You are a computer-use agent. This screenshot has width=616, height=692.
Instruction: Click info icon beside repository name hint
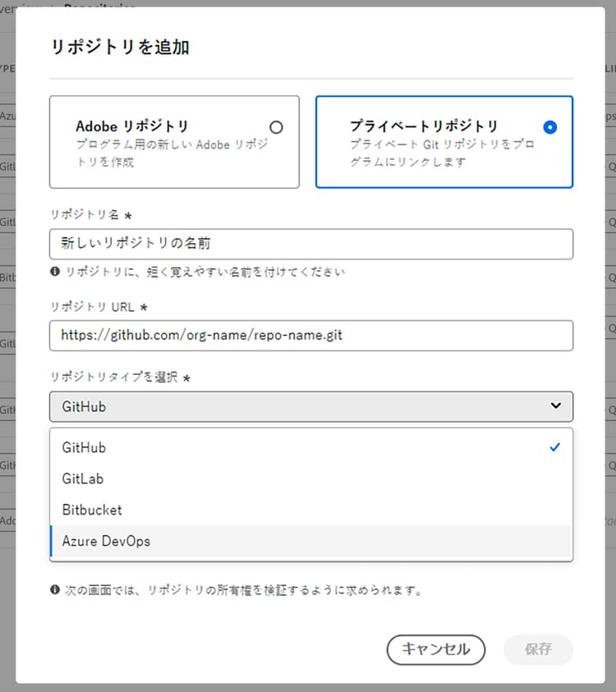55,272
